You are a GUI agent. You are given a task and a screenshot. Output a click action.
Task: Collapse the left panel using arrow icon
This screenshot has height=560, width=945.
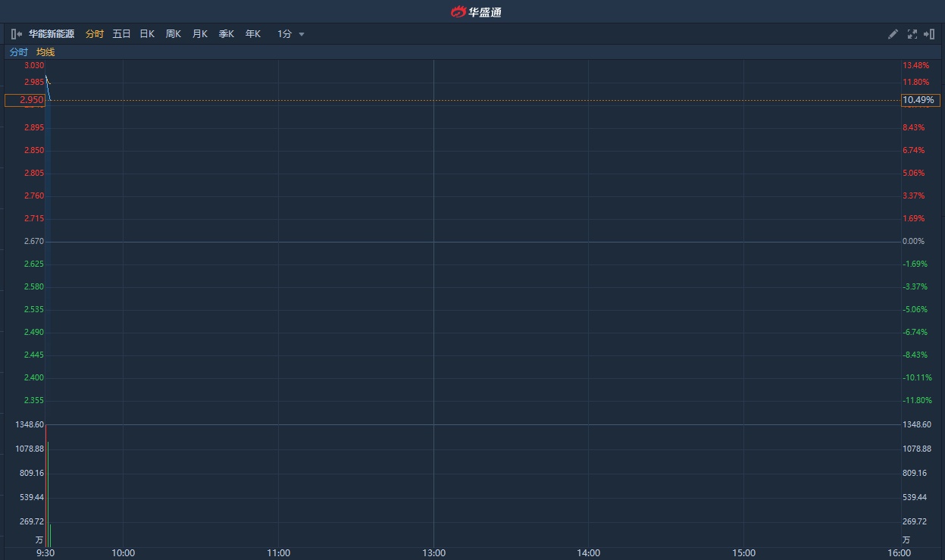tap(17, 34)
